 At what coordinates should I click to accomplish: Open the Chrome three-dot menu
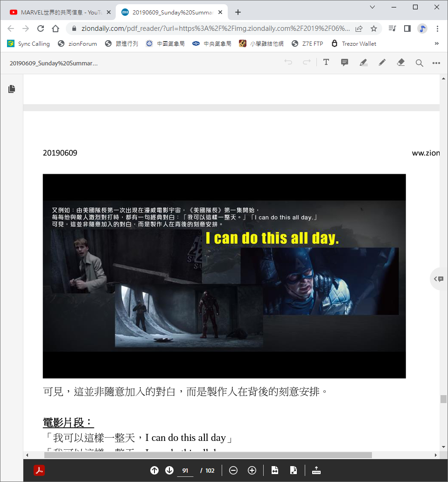(x=438, y=28)
